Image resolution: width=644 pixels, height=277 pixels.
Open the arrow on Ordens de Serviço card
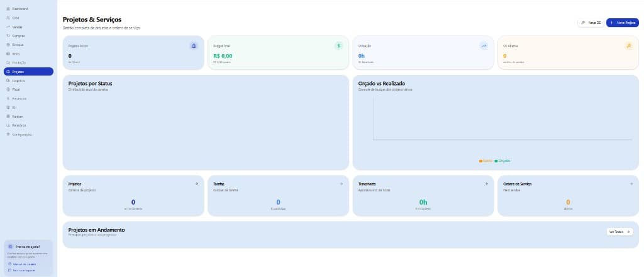click(631, 184)
